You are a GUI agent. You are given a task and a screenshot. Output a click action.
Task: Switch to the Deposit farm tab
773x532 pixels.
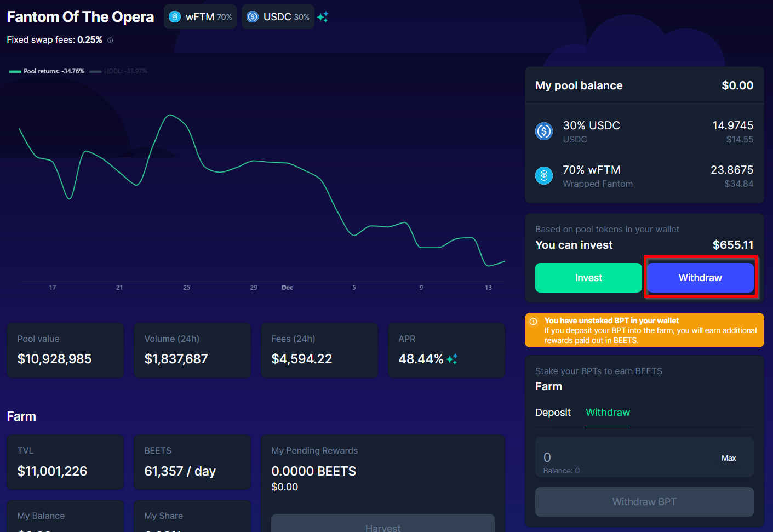pos(553,413)
